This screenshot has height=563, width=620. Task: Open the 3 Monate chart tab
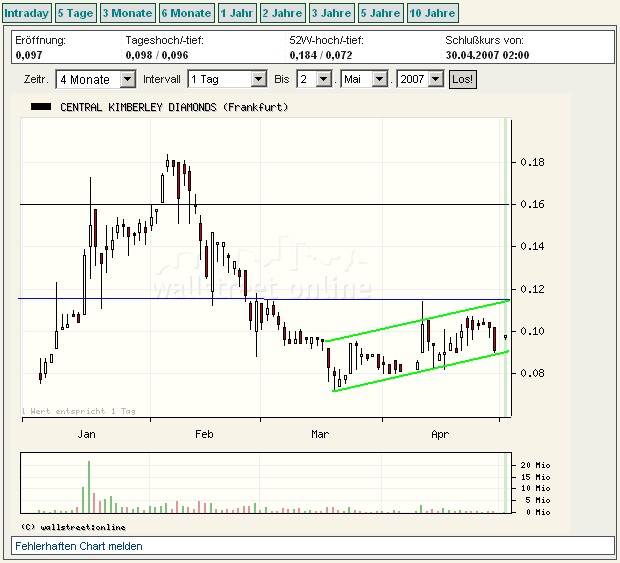[128, 13]
